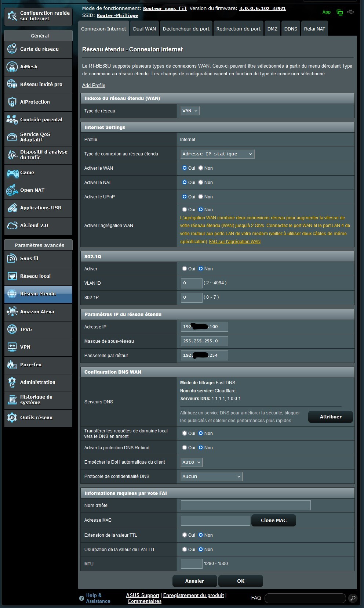Image resolution: width=364 pixels, height=608 pixels.
Task: Switch to Dual WAN tab
Action: [145, 29]
